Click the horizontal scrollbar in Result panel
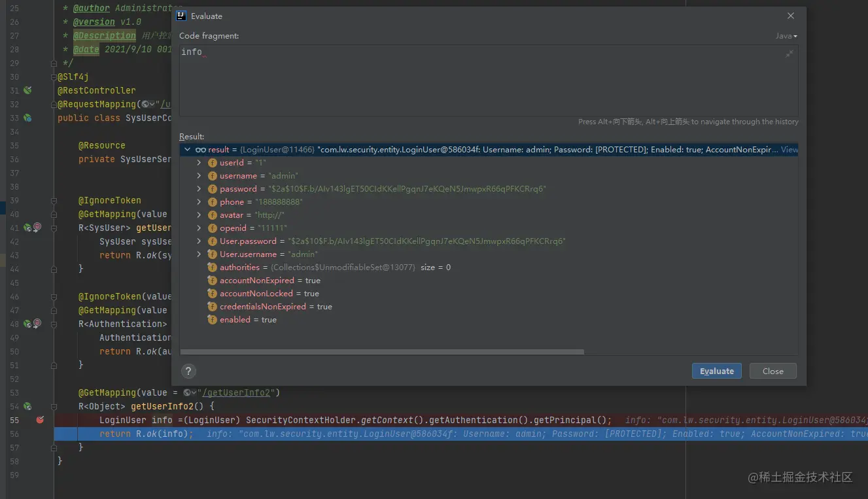The image size is (868, 499). click(382, 352)
